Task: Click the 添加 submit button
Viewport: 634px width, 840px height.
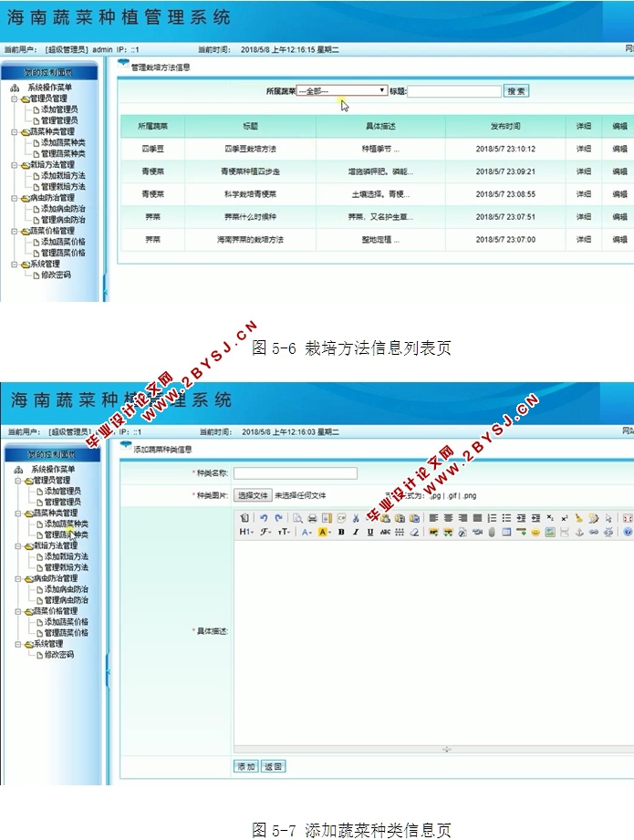Action: (246, 767)
